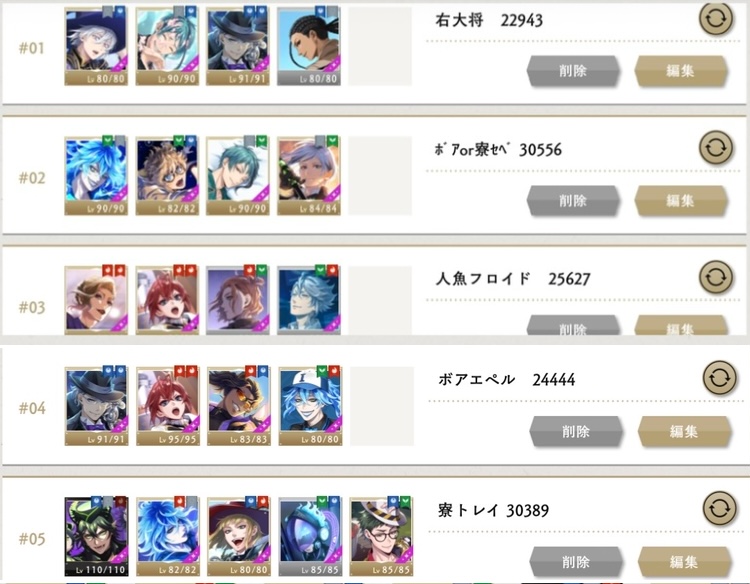Edit the 寮トレイ deck #05
The width and height of the screenshot is (750, 584).
click(x=684, y=562)
